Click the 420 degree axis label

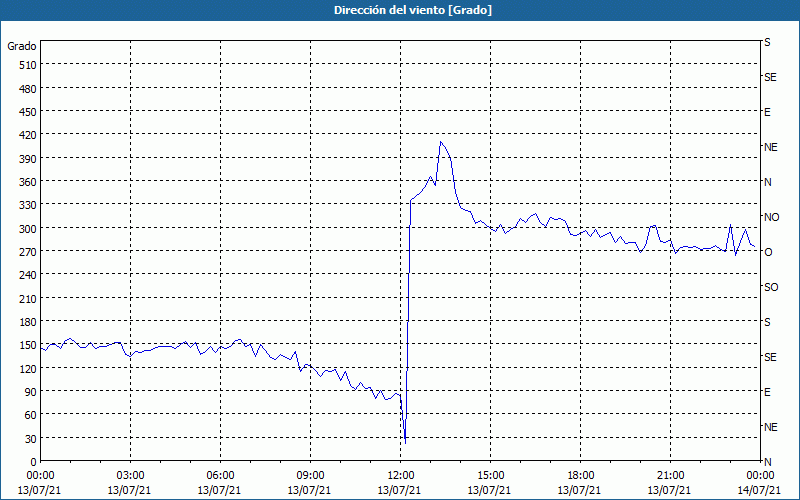click(x=28, y=136)
